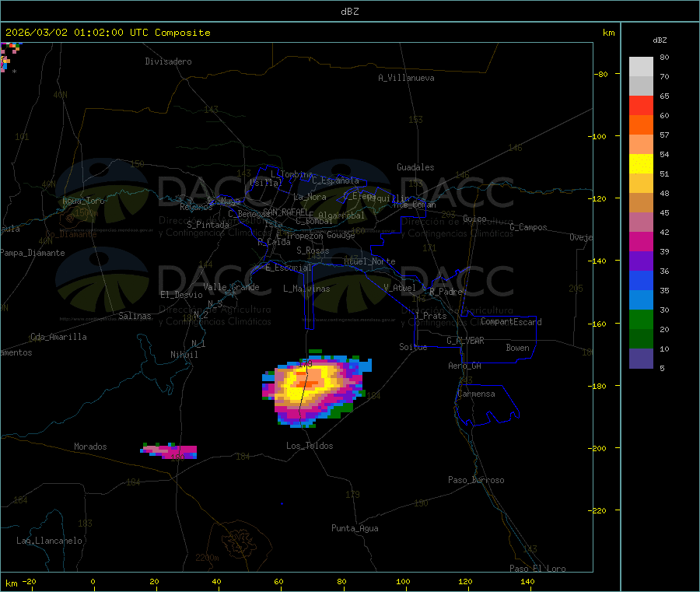The height and width of the screenshot is (592, 700).
Task: Click the El_Desvio location label
Action: 182,295
